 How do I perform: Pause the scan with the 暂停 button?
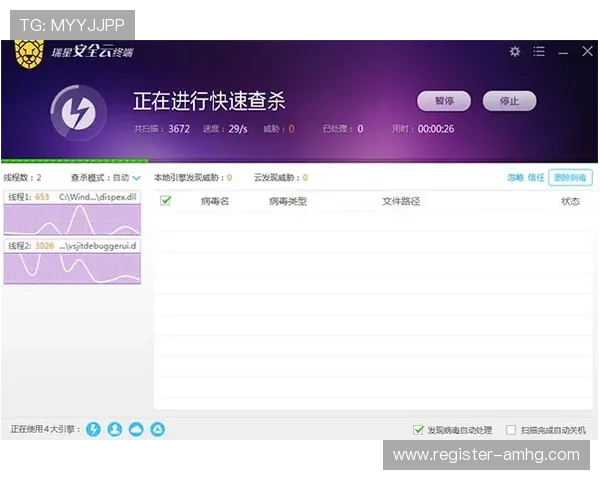pyautogui.click(x=444, y=101)
